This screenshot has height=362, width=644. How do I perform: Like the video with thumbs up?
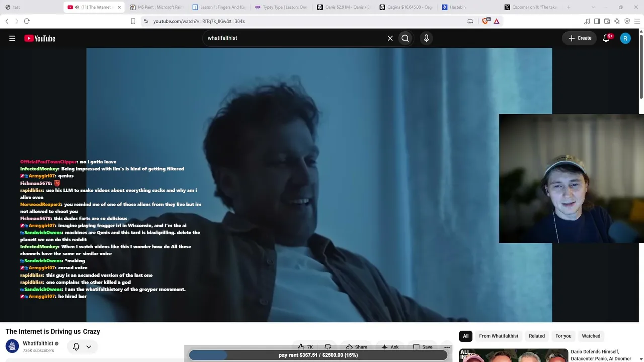tap(305, 347)
